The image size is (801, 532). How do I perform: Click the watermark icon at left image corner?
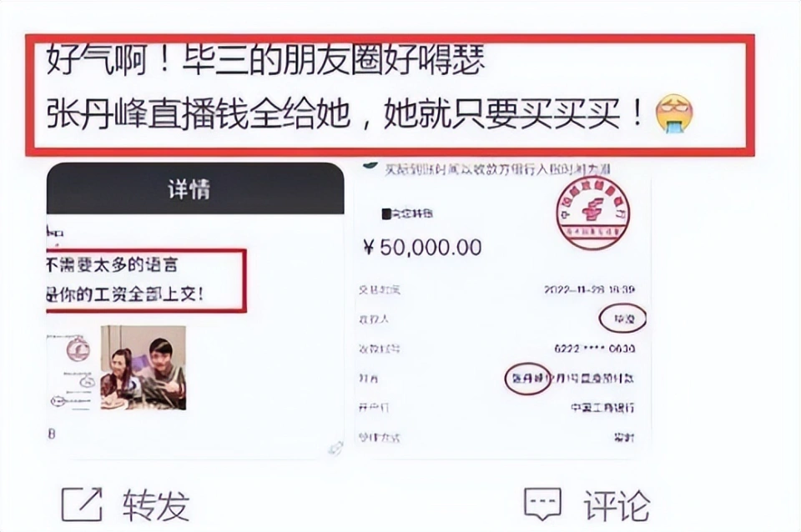[335, 449]
